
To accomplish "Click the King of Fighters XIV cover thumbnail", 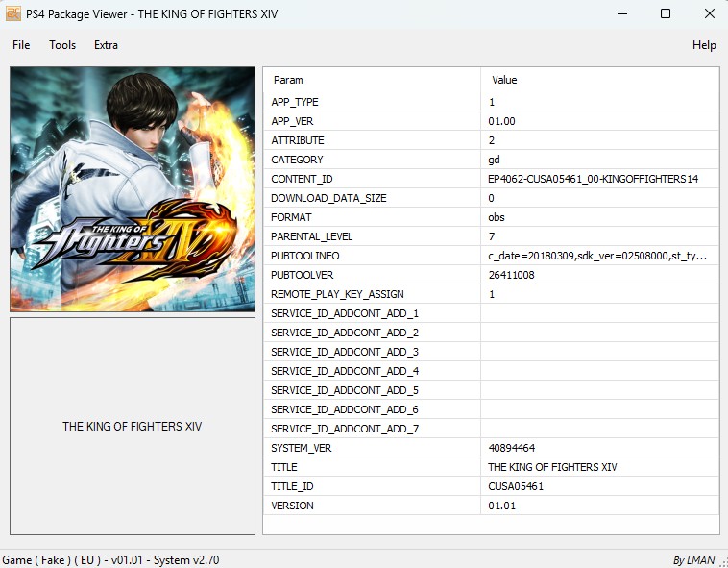I will 133,189.
